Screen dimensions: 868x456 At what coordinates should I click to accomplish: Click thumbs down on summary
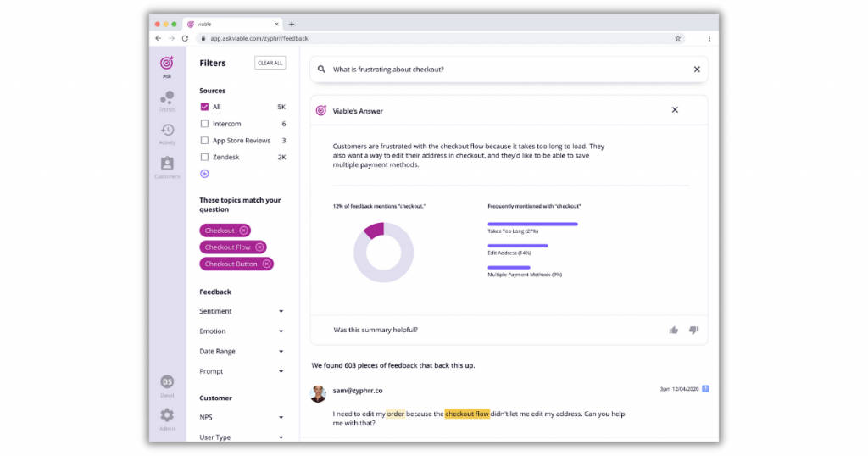693,330
